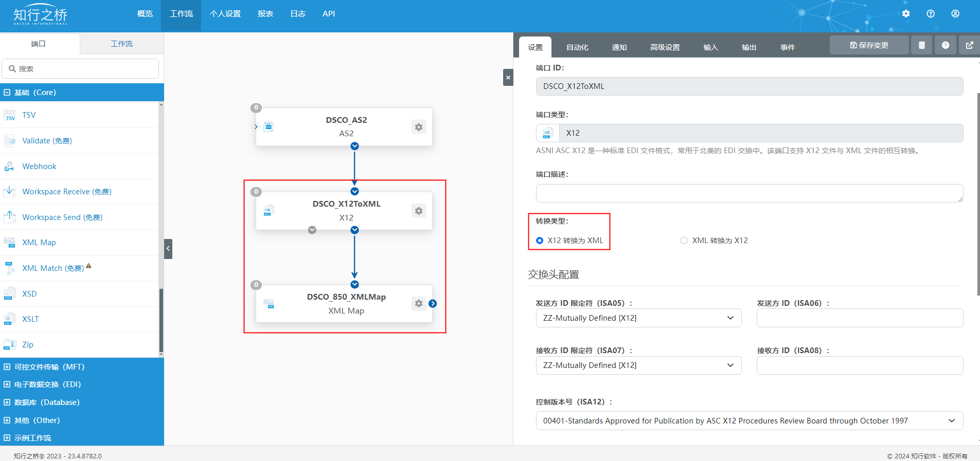
Task: Switch to 通知 tab
Action: coord(619,47)
